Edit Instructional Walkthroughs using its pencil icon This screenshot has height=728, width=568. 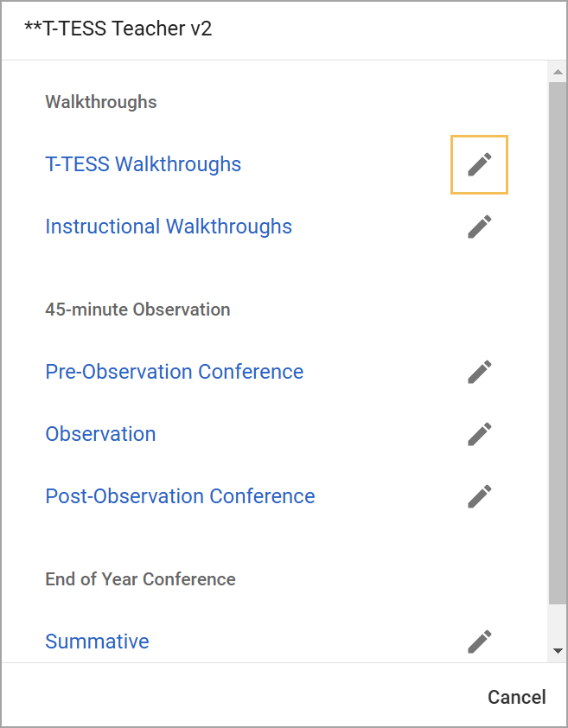[x=479, y=227]
